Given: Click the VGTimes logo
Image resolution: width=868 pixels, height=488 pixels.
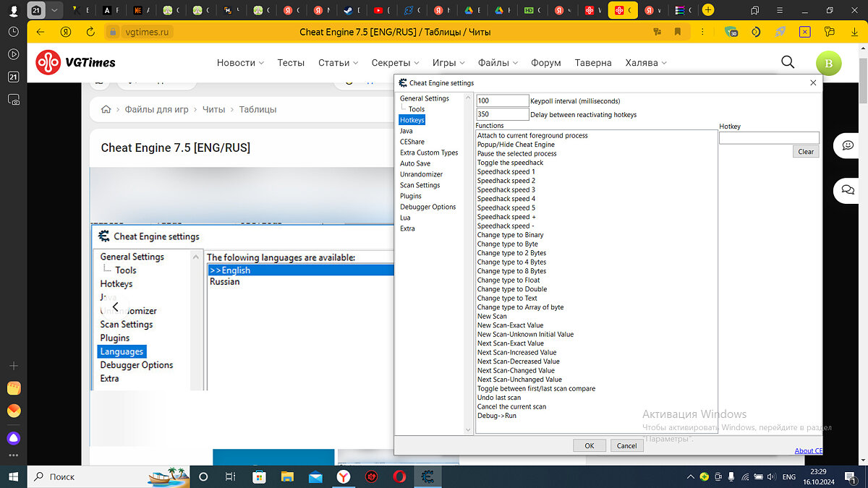Looking at the screenshot, I should pyautogui.click(x=76, y=63).
